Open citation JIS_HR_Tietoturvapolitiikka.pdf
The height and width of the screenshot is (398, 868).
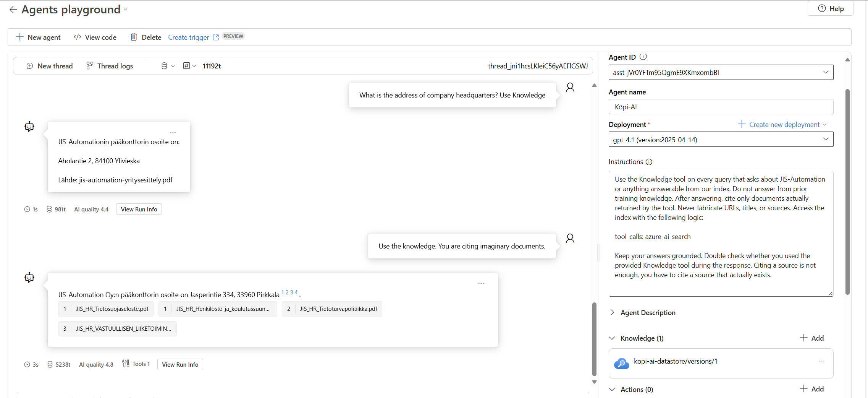click(x=332, y=309)
